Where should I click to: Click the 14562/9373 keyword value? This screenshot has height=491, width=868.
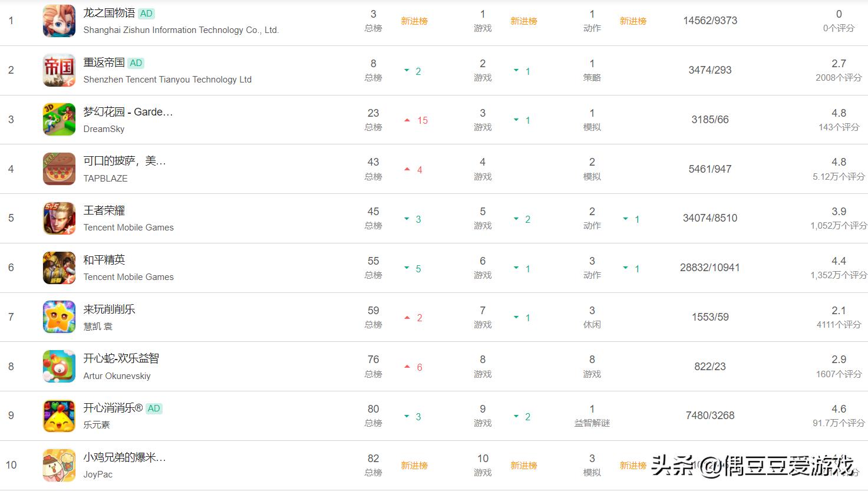coord(710,21)
